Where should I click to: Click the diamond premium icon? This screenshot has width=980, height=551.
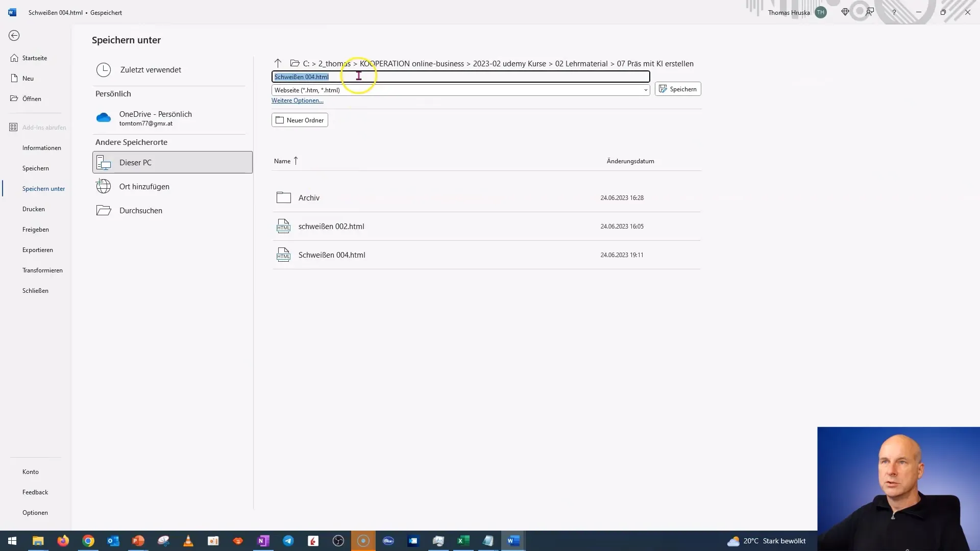845,12
